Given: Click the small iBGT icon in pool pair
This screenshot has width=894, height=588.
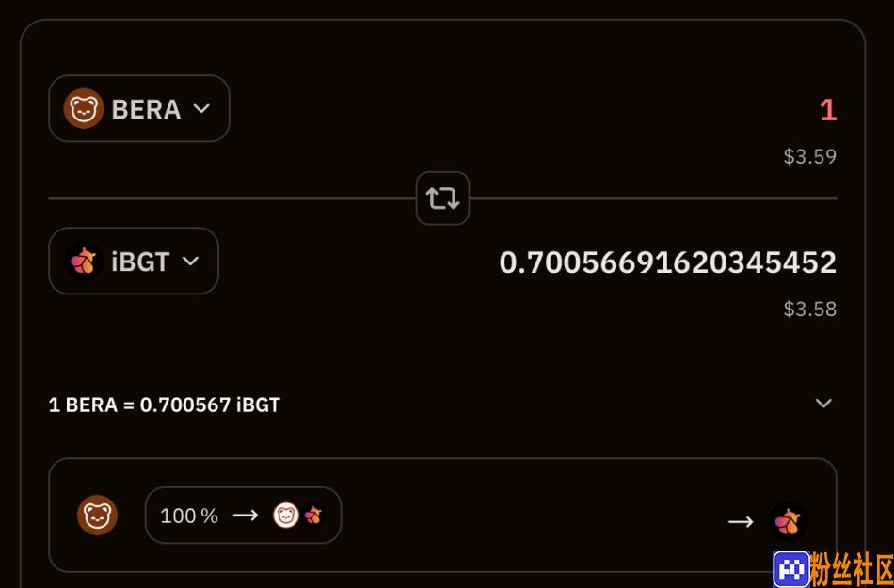Looking at the screenshot, I should tap(312, 516).
